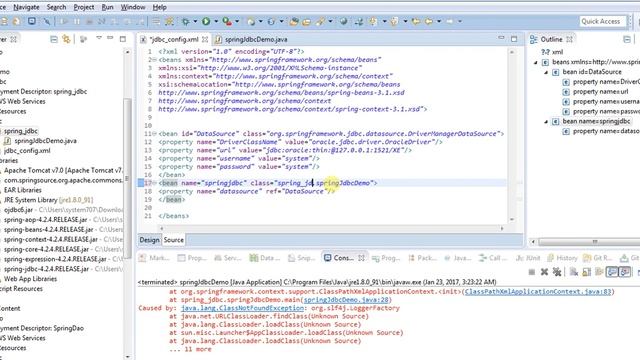Select the Source tab of XML editor
Image resolution: width=640 pixels, height=360 pixels.
pos(173,240)
